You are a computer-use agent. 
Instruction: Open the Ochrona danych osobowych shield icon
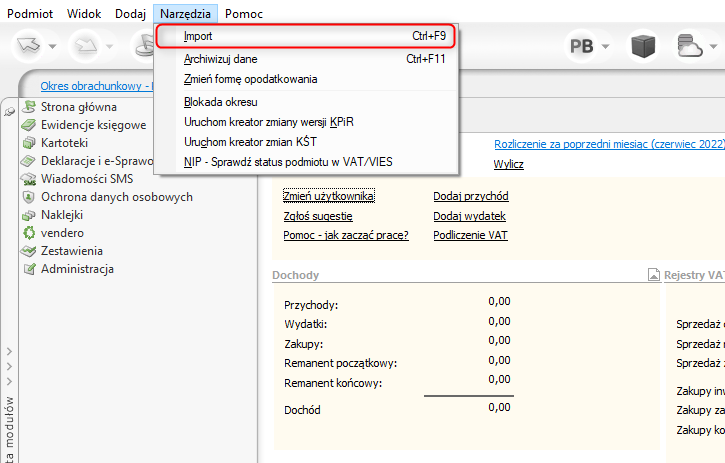point(31,197)
